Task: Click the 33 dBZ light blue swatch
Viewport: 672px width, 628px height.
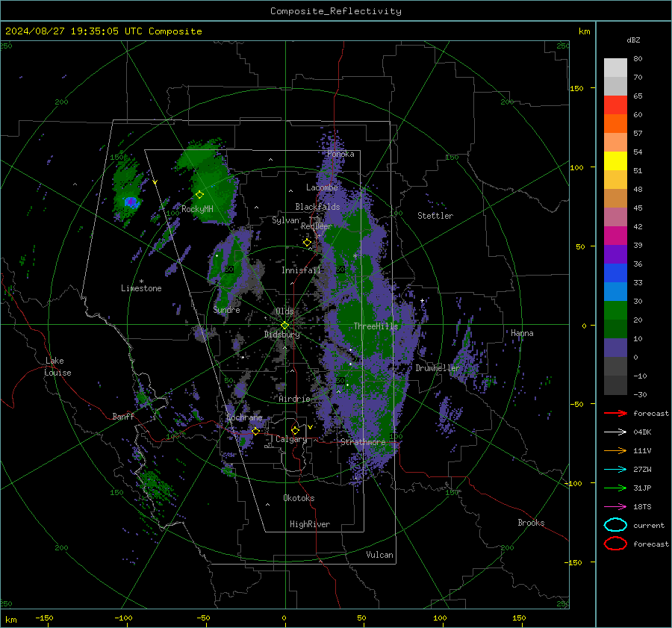Action: tap(615, 291)
